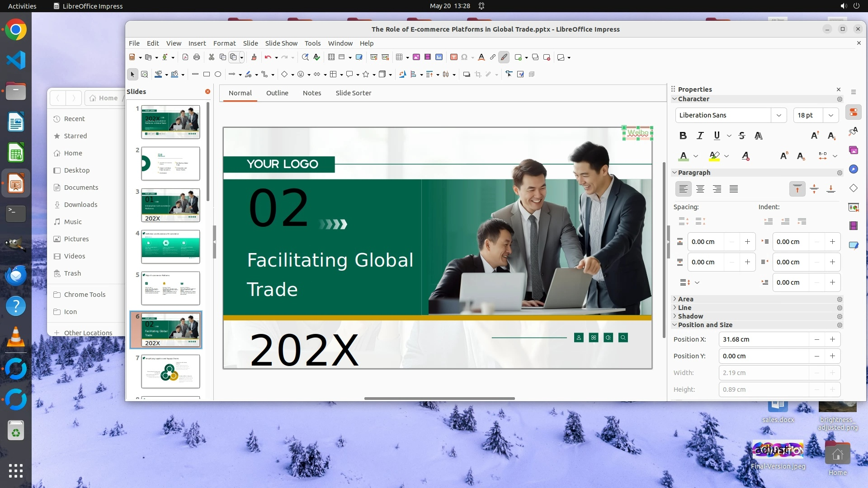Screen dimensions: 868x488
Task: Click the Italic formatting icon
Action: [x=700, y=136]
